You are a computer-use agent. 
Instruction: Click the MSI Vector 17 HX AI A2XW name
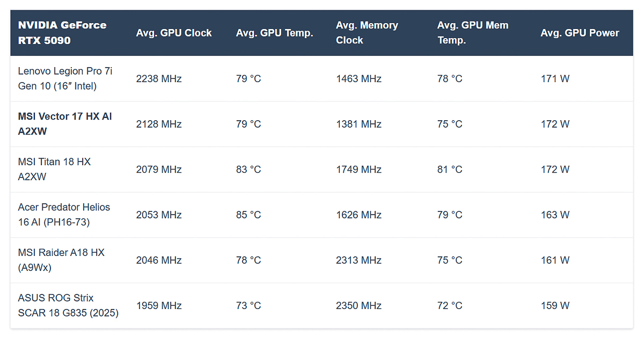(x=65, y=124)
